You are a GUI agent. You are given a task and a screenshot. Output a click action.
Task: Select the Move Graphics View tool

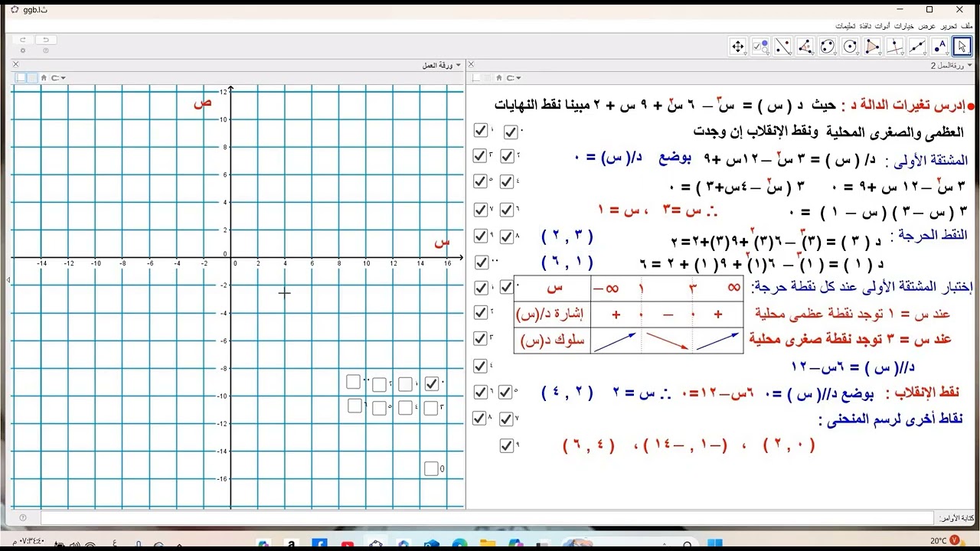738,47
